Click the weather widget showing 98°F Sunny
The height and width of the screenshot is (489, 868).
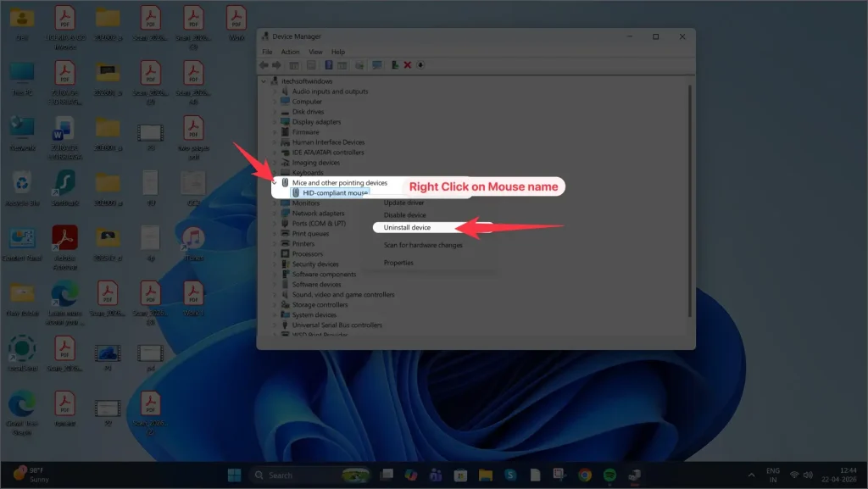(x=33, y=475)
